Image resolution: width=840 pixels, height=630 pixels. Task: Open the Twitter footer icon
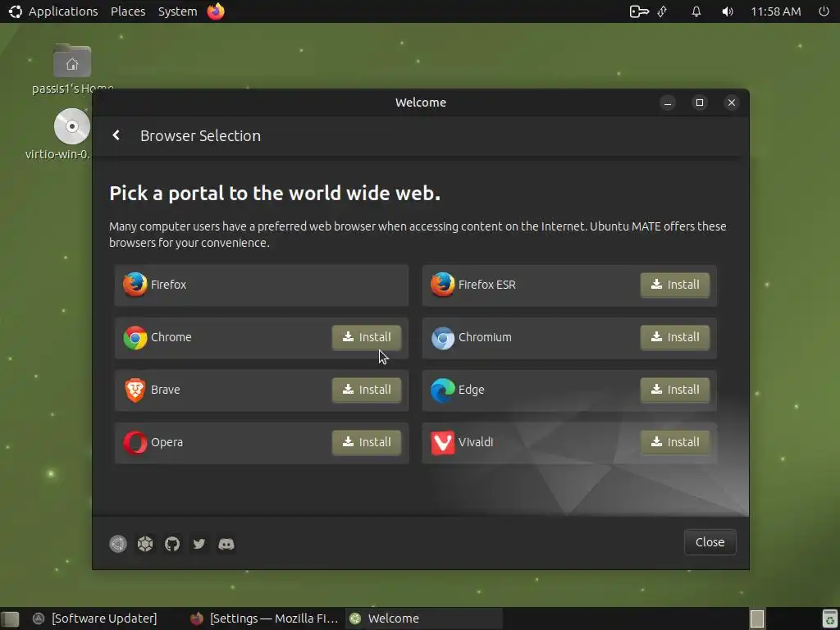point(199,544)
